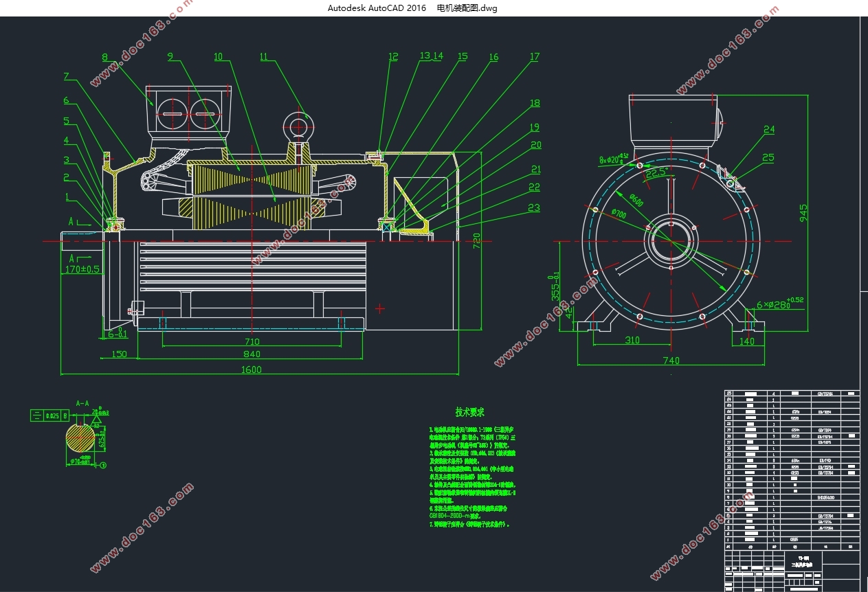Click the 22.5° angle dimension
This screenshot has width=868, height=592.
(x=658, y=173)
